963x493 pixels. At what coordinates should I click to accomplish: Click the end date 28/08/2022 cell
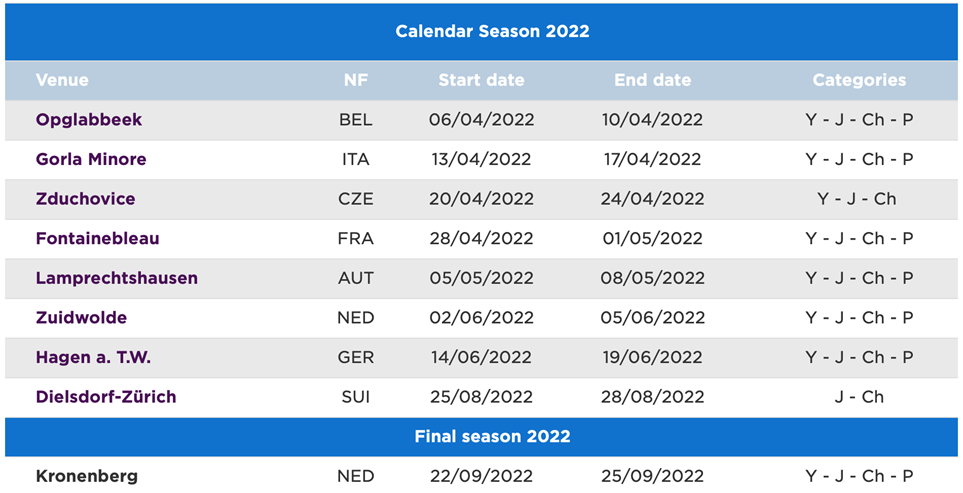coord(652,397)
